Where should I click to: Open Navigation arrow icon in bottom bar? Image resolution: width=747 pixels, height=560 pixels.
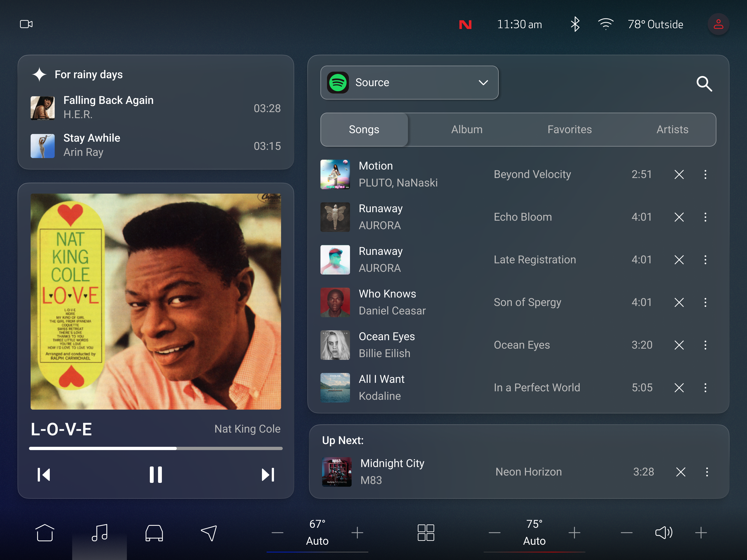pyautogui.click(x=209, y=533)
